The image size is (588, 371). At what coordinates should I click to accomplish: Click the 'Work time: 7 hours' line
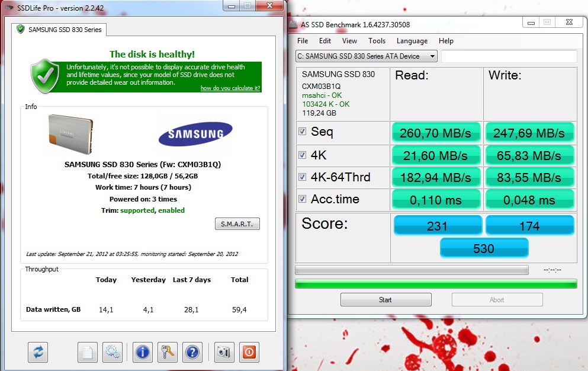[143, 187]
